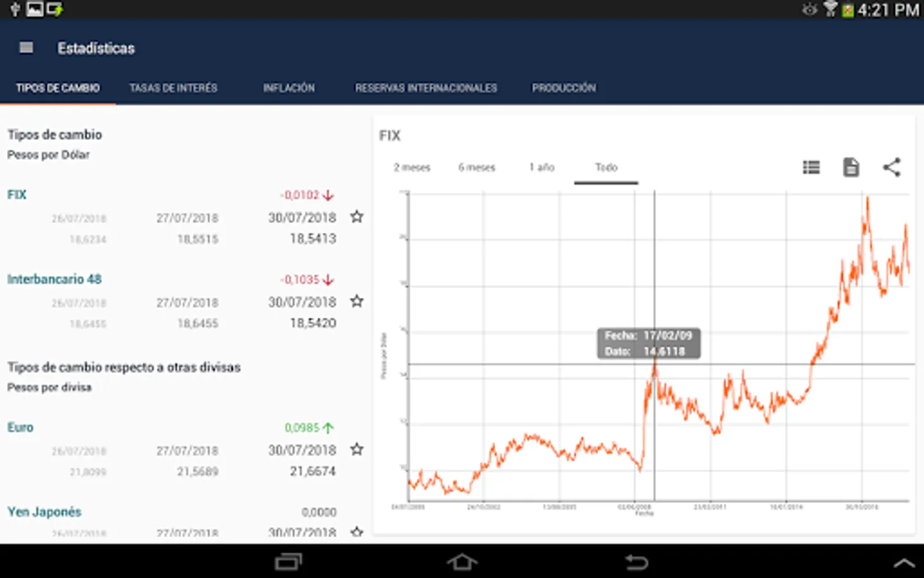The height and width of the screenshot is (578, 924).
Task: Share the FIX chart
Action: click(x=891, y=167)
